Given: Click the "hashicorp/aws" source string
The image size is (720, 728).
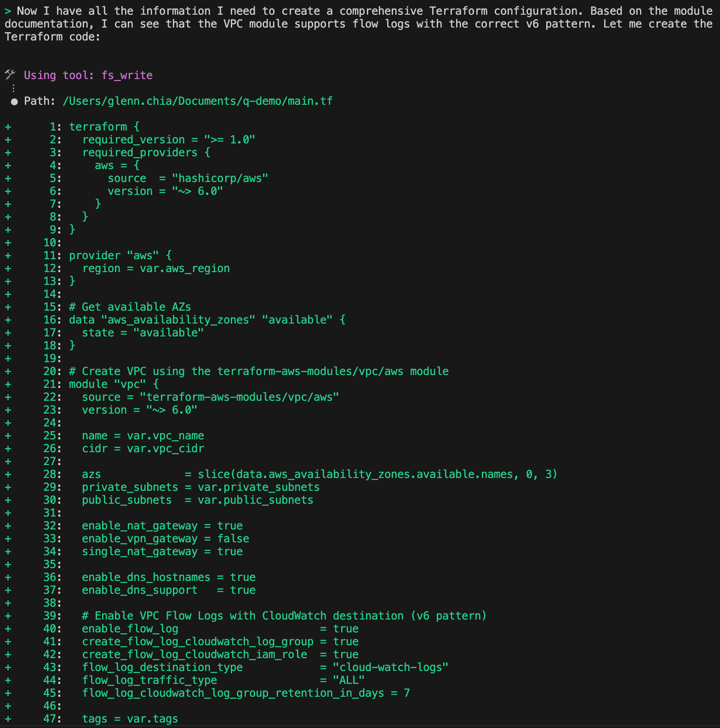Looking at the screenshot, I should pos(220,178).
